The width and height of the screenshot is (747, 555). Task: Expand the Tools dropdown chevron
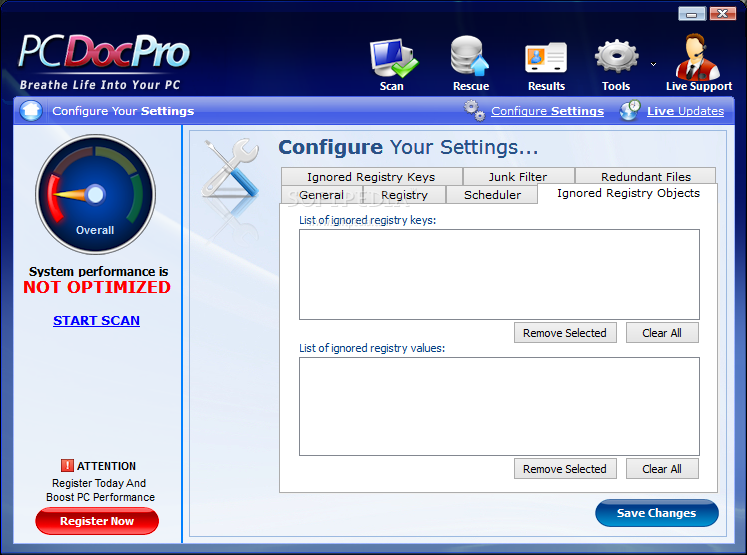coord(654,64)
